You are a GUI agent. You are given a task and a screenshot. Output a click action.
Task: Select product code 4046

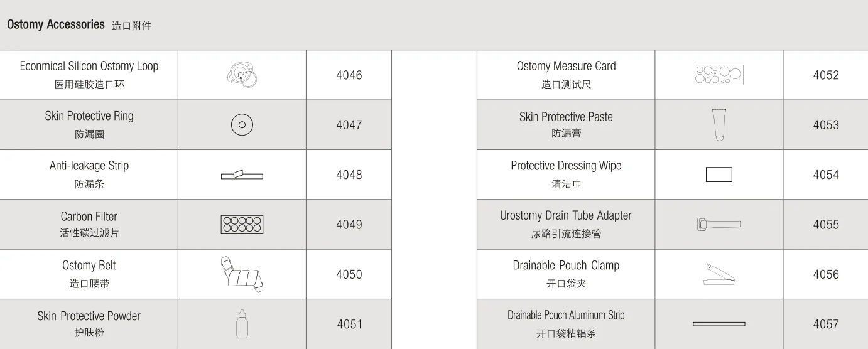(x=349, y=75)
